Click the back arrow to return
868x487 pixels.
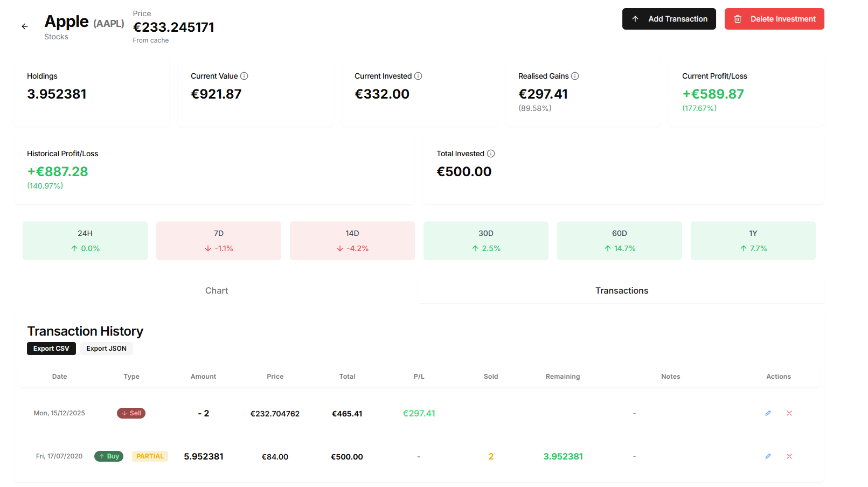[25, 26]
